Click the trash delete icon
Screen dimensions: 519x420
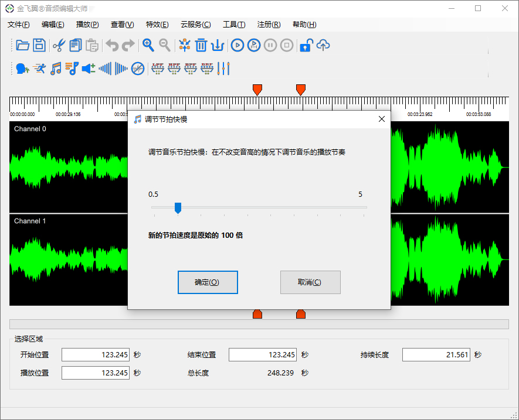pyautogui.click(x=201, y=45)
